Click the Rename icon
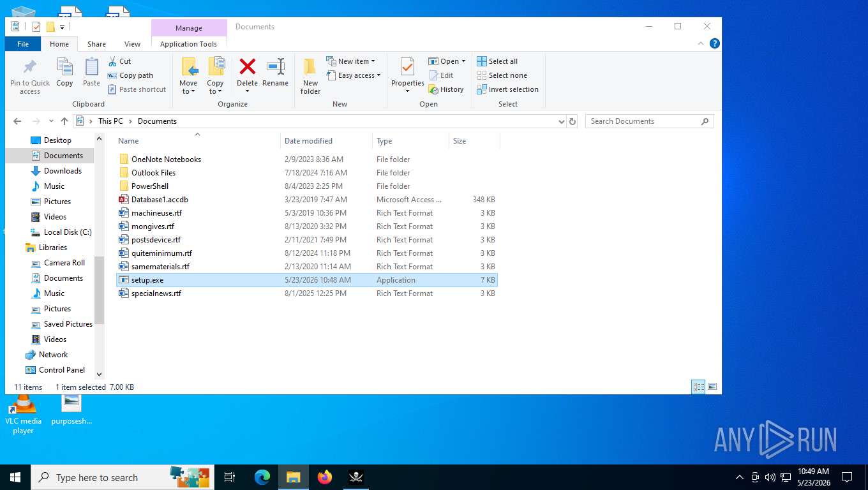This screenshot has width=868, height=490. click(276, 66)
